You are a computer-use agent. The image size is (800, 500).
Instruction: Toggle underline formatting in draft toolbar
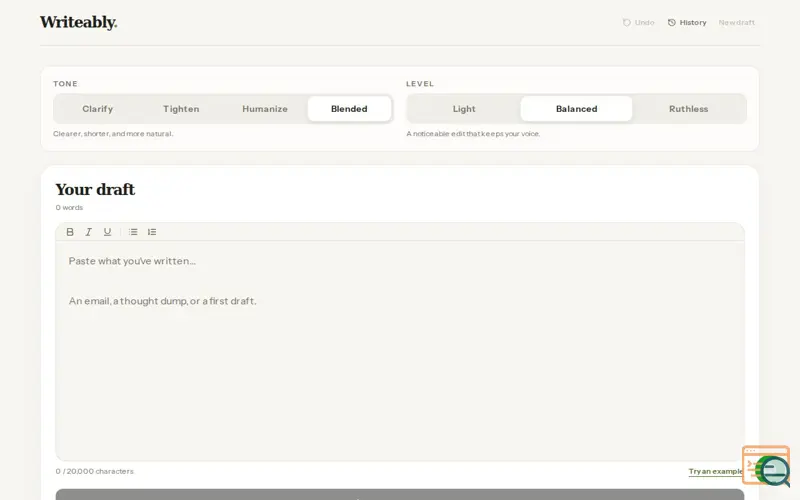tap(107, 232)
